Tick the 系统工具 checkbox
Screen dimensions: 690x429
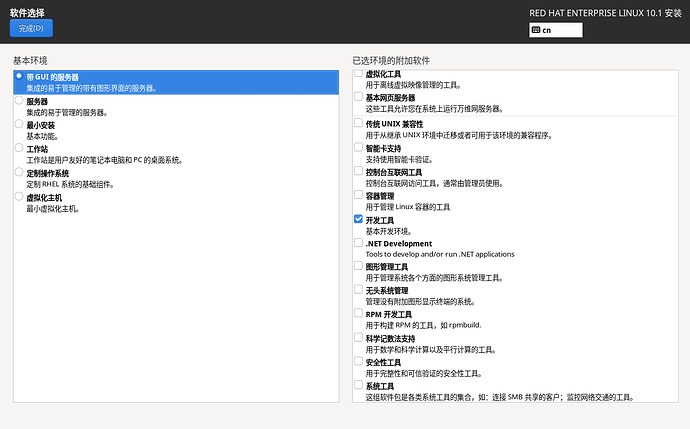358,385
